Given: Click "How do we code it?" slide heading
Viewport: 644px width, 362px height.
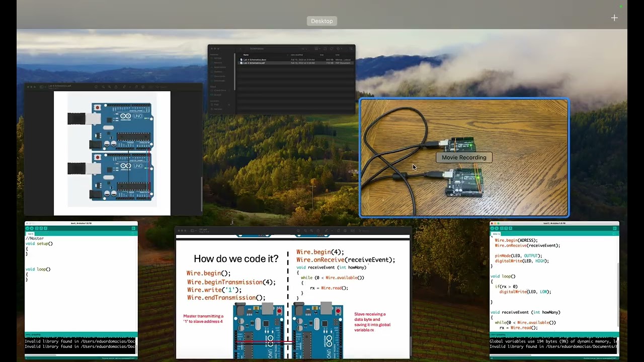Looking at the screenshot, I should [236, 259].
